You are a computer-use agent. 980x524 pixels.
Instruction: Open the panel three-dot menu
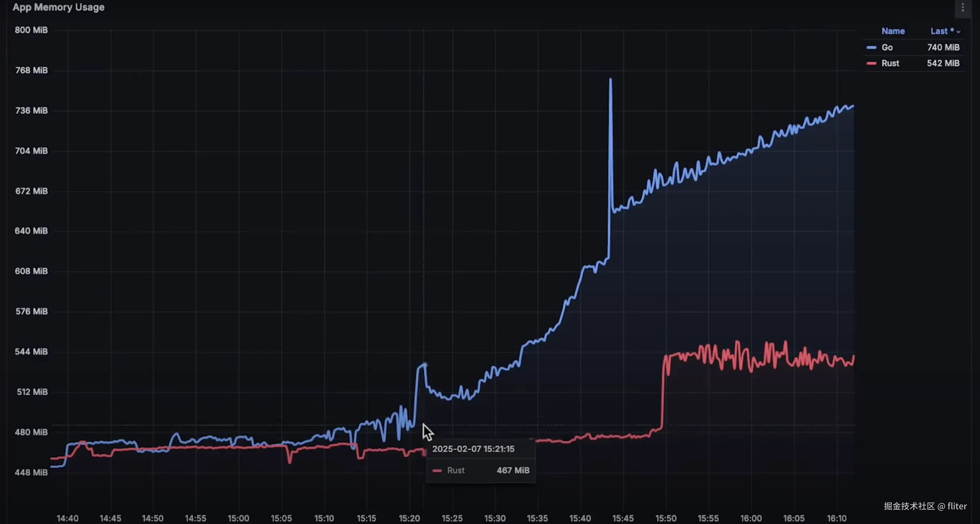(x=963, y=7)
